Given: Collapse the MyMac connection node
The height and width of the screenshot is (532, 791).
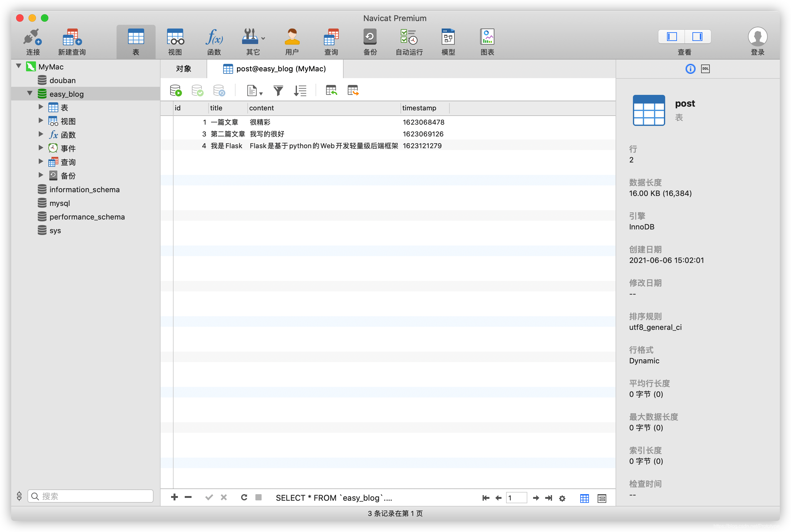Looking at the screenshot, I should coord(19,66).
